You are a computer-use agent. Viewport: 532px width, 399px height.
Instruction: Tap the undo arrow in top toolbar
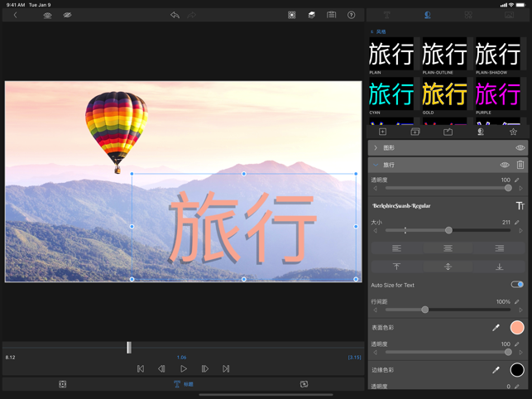pyautogui.click(x=175, y=15)
